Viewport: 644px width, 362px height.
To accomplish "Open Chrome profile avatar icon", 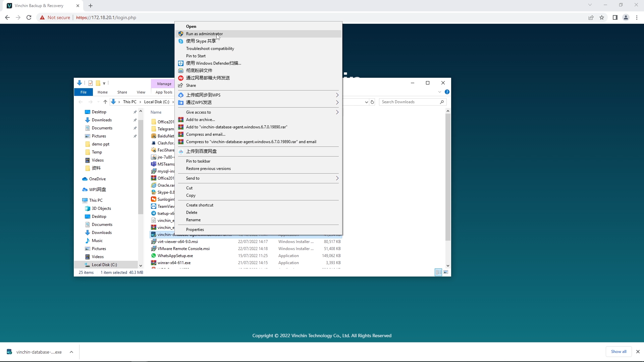I will click(x=626, y=17).
